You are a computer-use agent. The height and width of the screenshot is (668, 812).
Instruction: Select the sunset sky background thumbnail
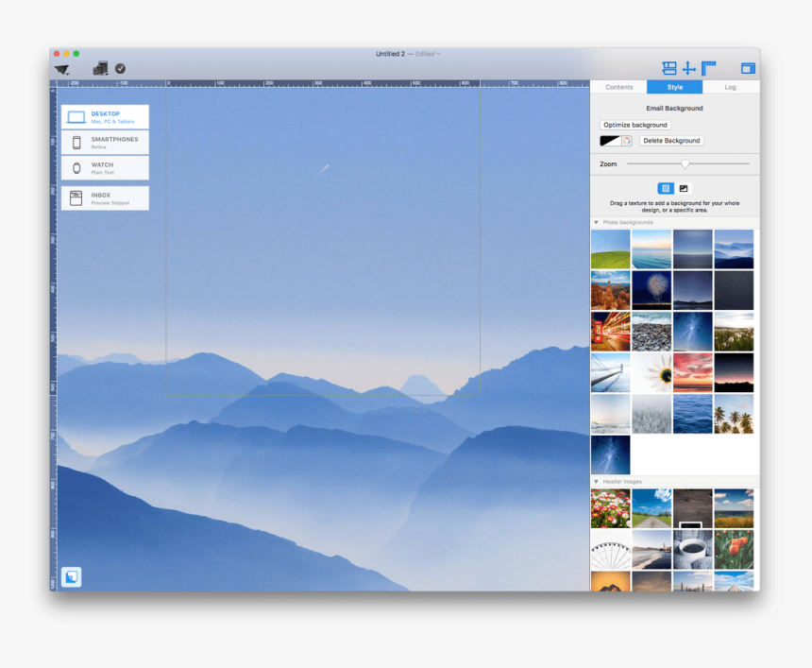coord(692,372)
